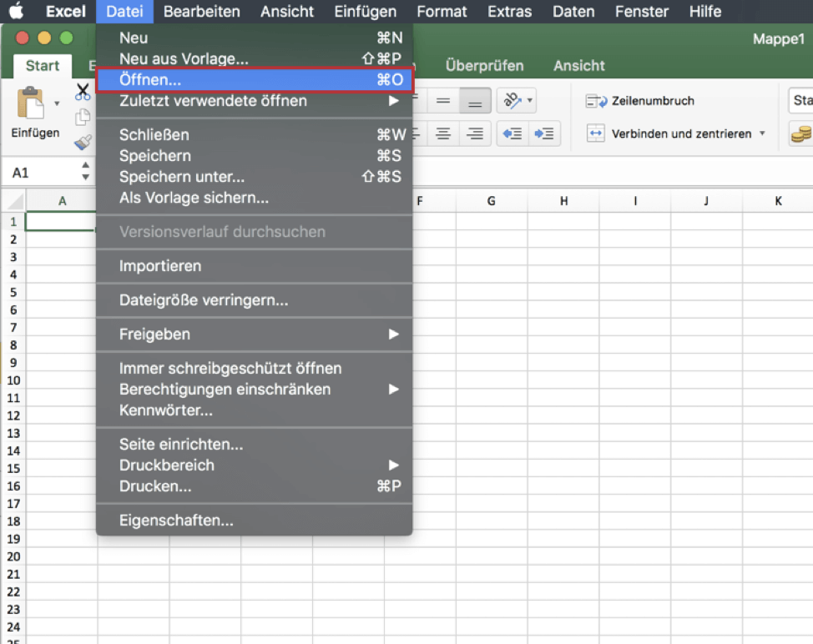The width and height of the screenshot is (813, 644).
Task: Switch to the Ansicht ribbon tab
Action: click(578, 66)
